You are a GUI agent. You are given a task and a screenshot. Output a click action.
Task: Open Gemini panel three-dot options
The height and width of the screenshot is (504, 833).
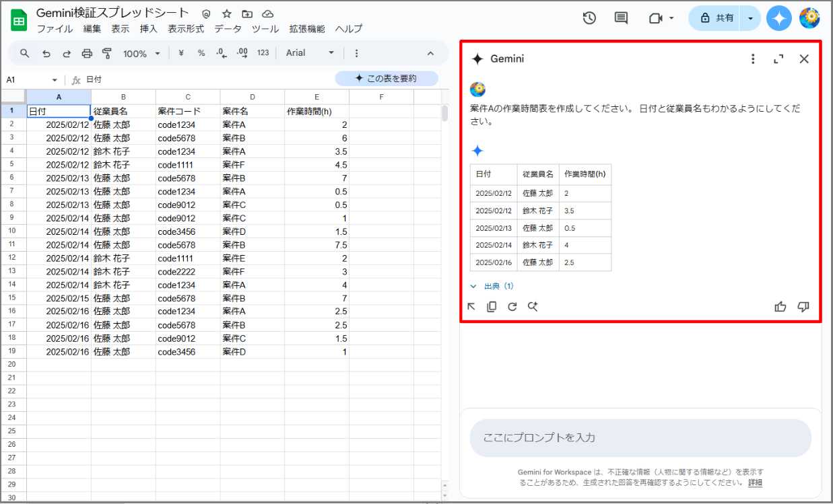(753, 59)
